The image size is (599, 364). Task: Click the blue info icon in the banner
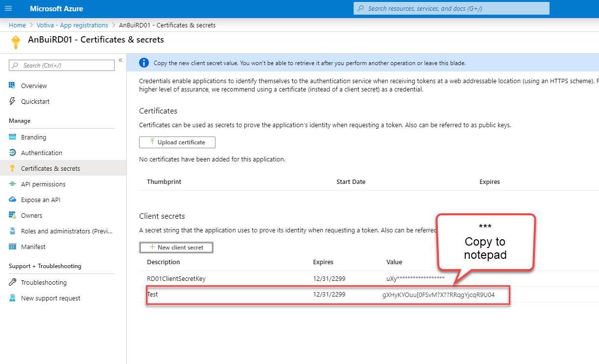144,63
